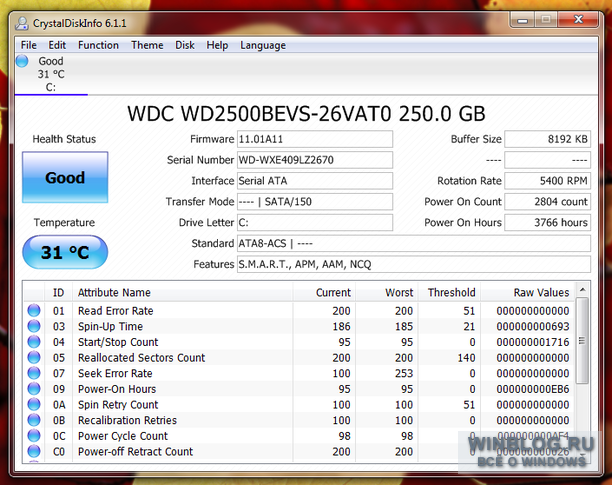The image size is (612, 485).
Task: Click the Current column header
Action: [x=324, y=293]
